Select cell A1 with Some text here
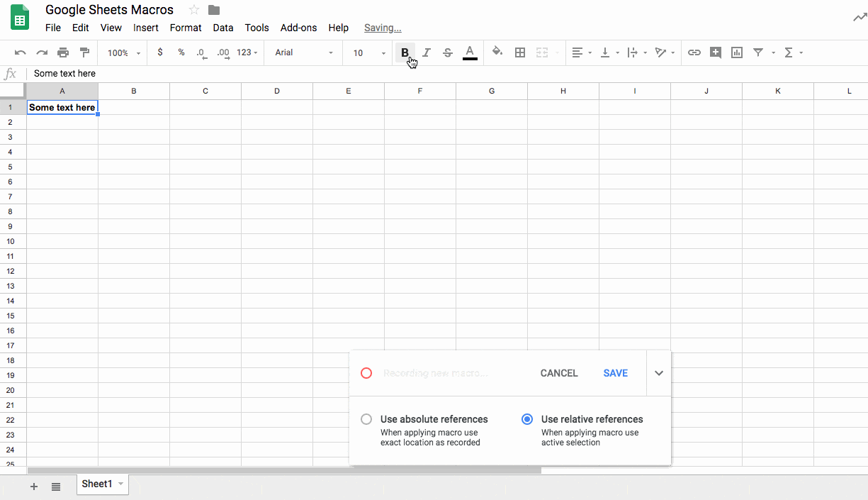 pyautogui.click(x=62, y=107)
